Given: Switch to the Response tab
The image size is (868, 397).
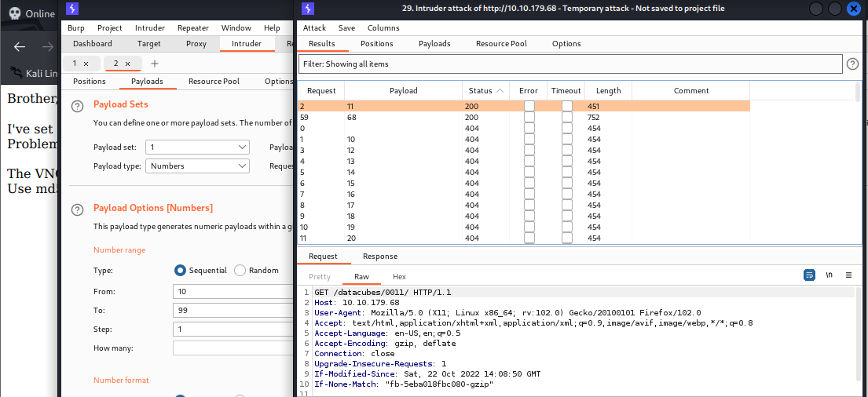Looking at the screenshot, I should point(379,257).
